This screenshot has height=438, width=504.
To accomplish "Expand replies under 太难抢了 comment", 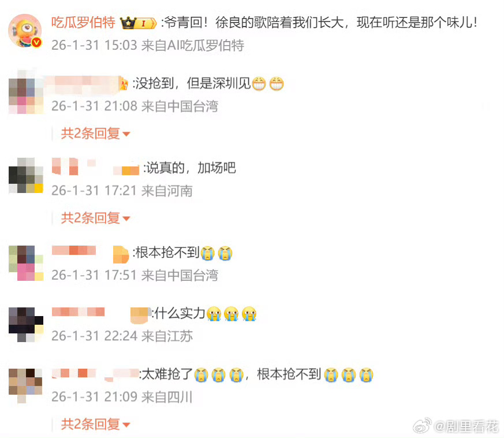I will click(x=95, y=425).
